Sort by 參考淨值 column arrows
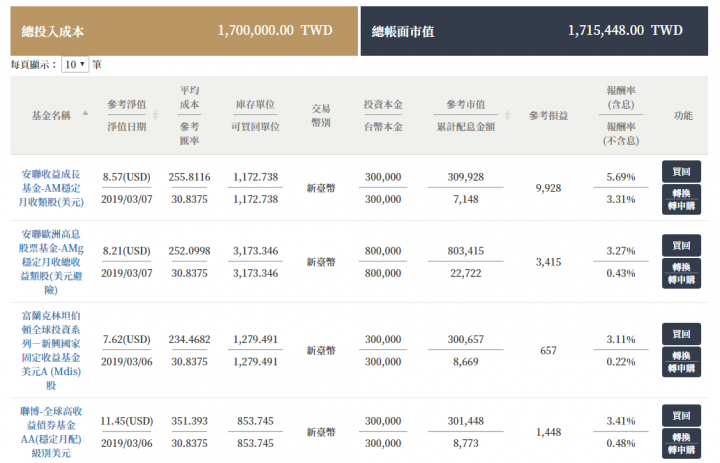 click(x=155, y=115)
